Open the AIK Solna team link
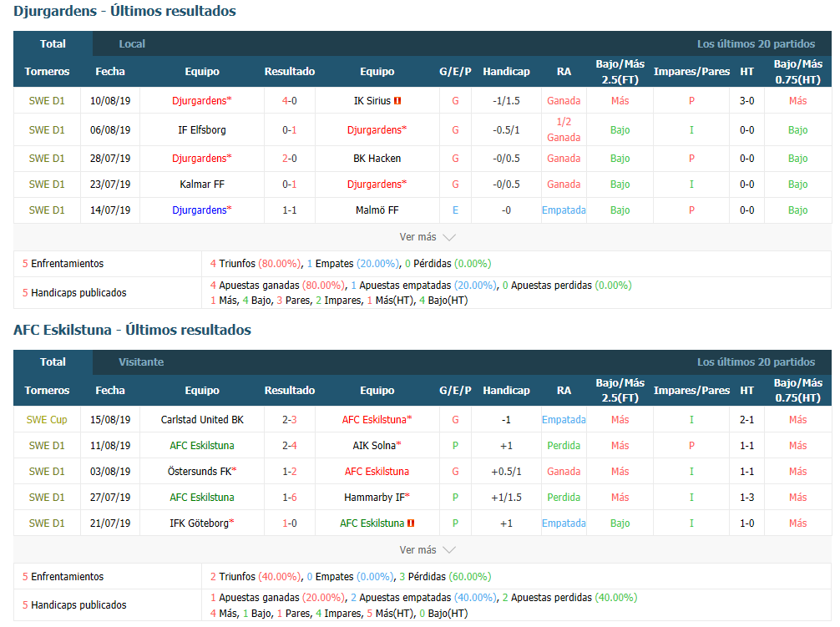This screenshot has height=627, width=840. (x=374, y=446)
